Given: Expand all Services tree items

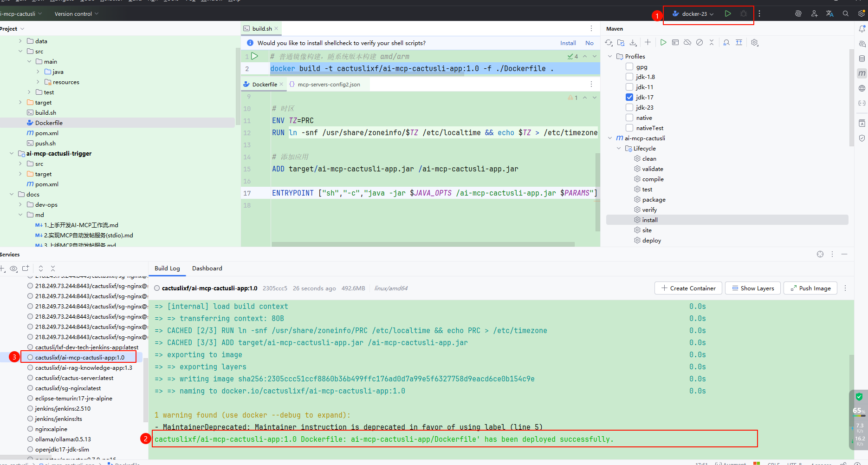Looking at the screenshot, I should point(41,269).
